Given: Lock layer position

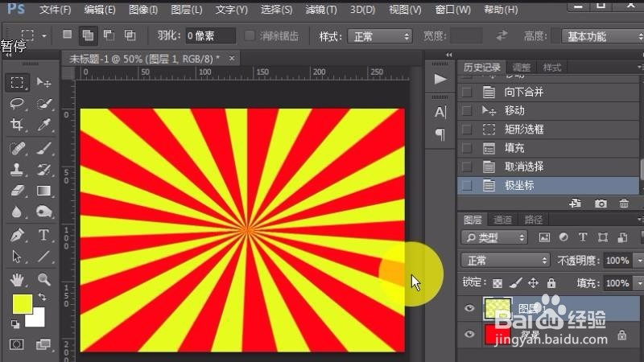Looking at the screenshot, I should pos(533,283).
